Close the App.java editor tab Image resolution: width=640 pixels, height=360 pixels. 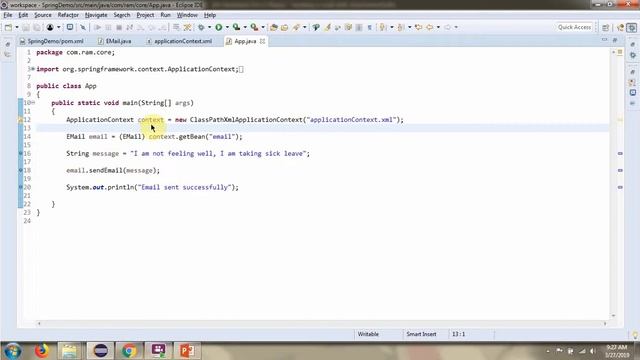[x=262, y=41]
